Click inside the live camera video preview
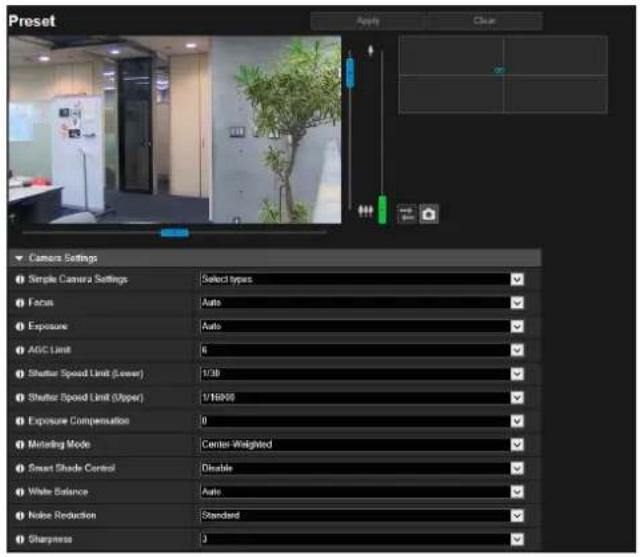 [174, 129]
